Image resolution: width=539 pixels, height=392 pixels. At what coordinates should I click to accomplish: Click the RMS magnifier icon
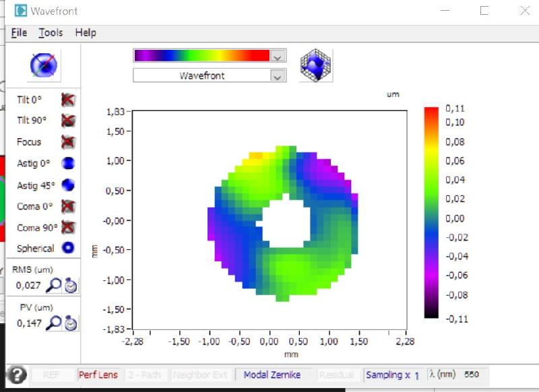[x=54, y=285]
